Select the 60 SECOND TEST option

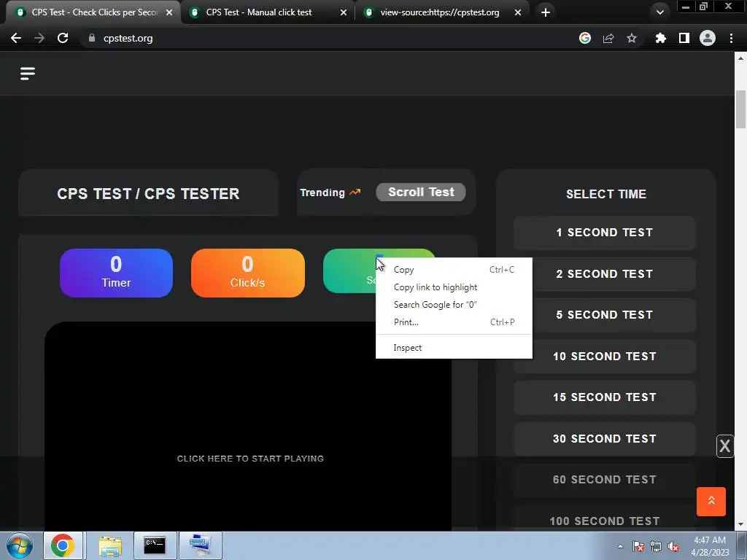tap(604, 480)
